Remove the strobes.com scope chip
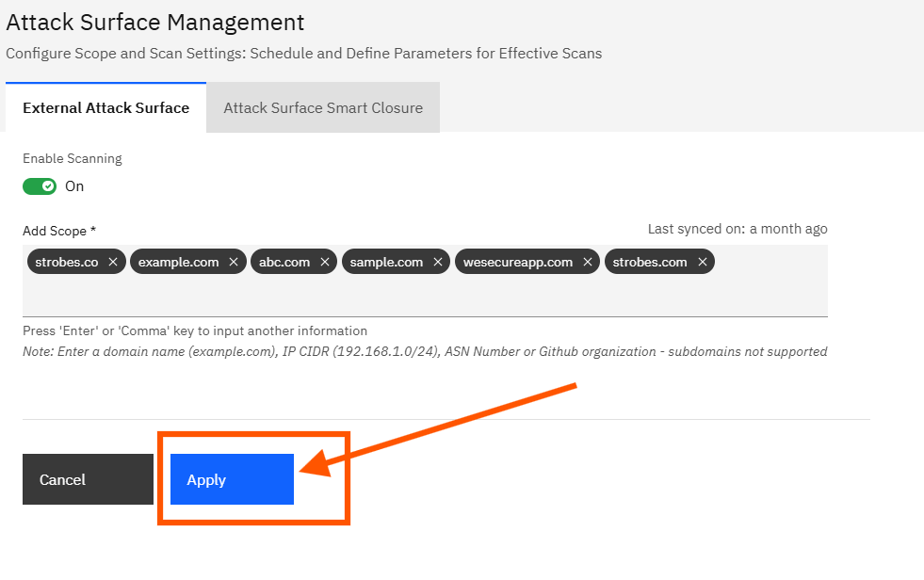Screen dimensions: 924x580 pyautogui.click(x=703, y=263)
